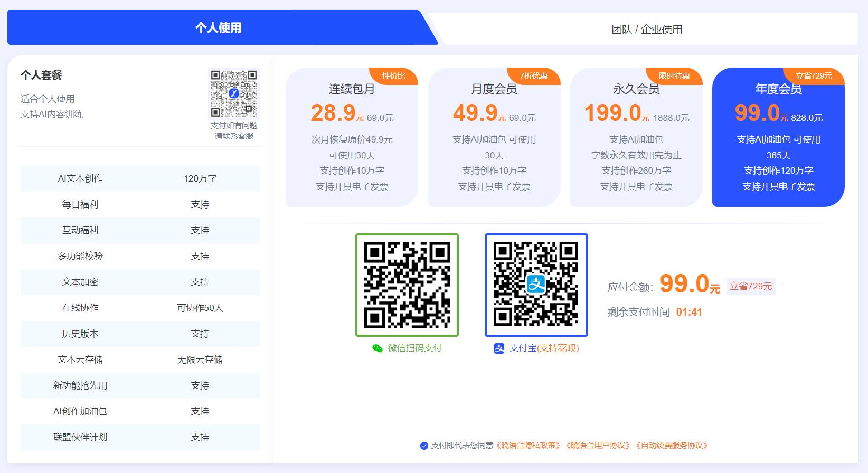The width and height of the screenshot is (868, 473).
Task: Click the customer service QR code
Action: click(x=234, y=93)
